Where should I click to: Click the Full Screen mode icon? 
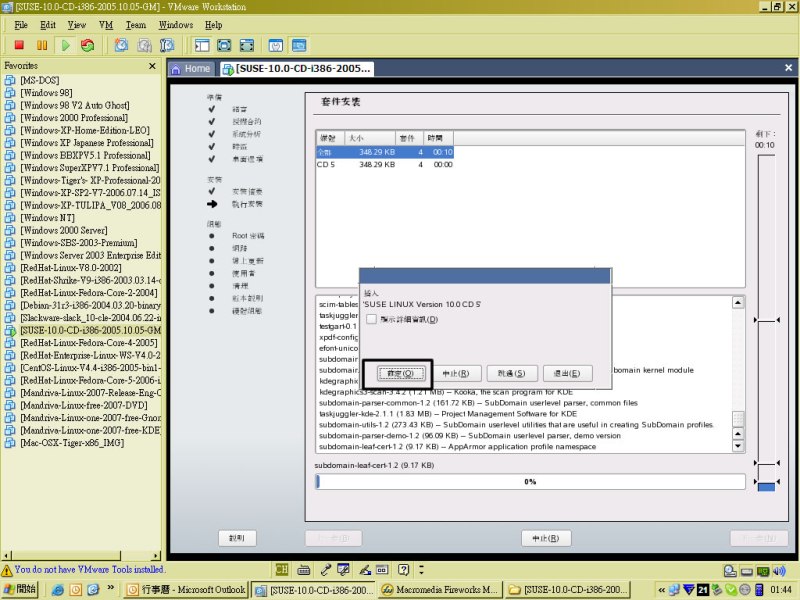(x=246, y=45)
